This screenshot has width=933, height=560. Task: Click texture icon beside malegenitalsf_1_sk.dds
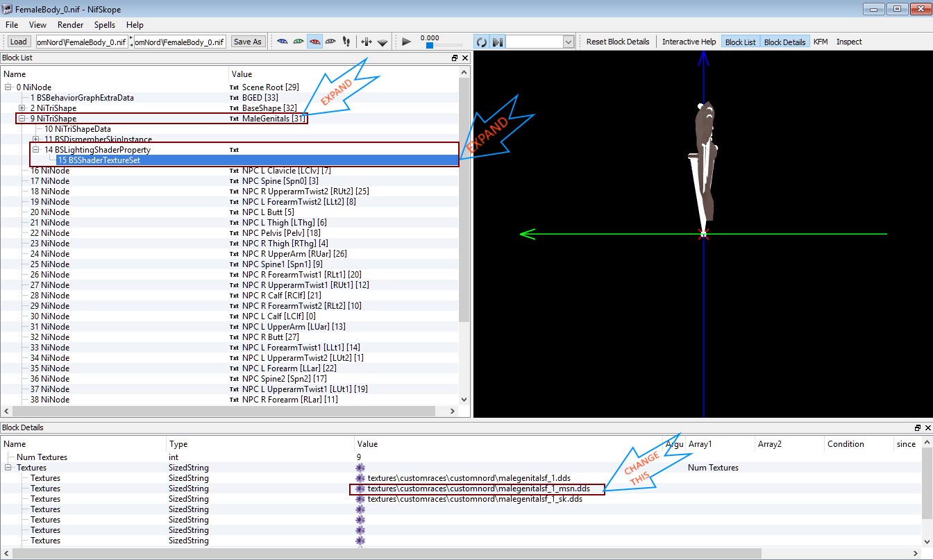360,499
